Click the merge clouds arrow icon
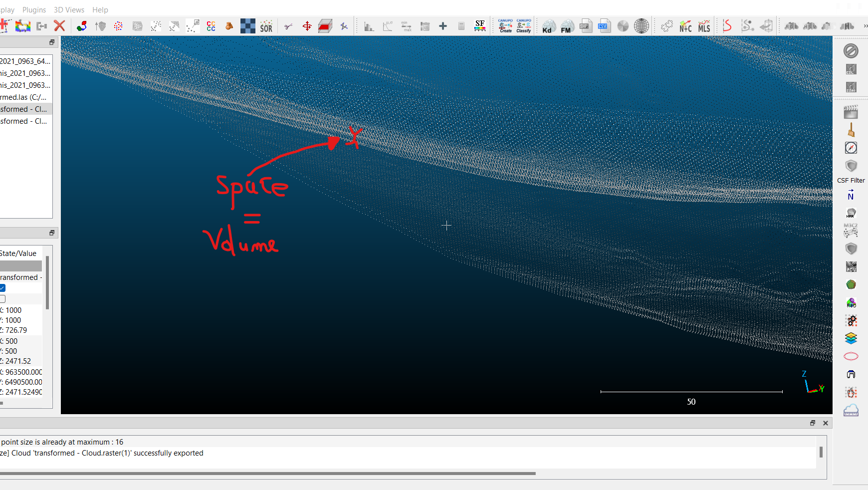Image resolution: width=868 pixels, height=490 pixels. point(42,26)
